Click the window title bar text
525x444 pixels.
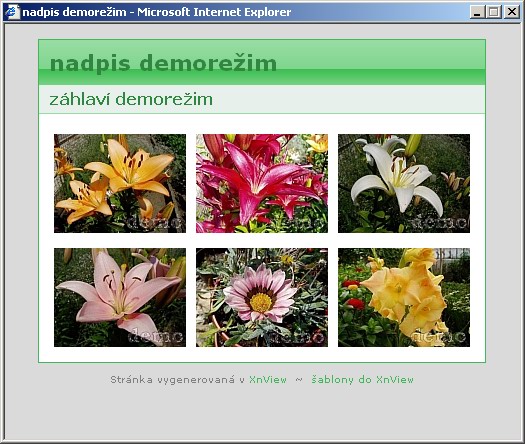157,12
